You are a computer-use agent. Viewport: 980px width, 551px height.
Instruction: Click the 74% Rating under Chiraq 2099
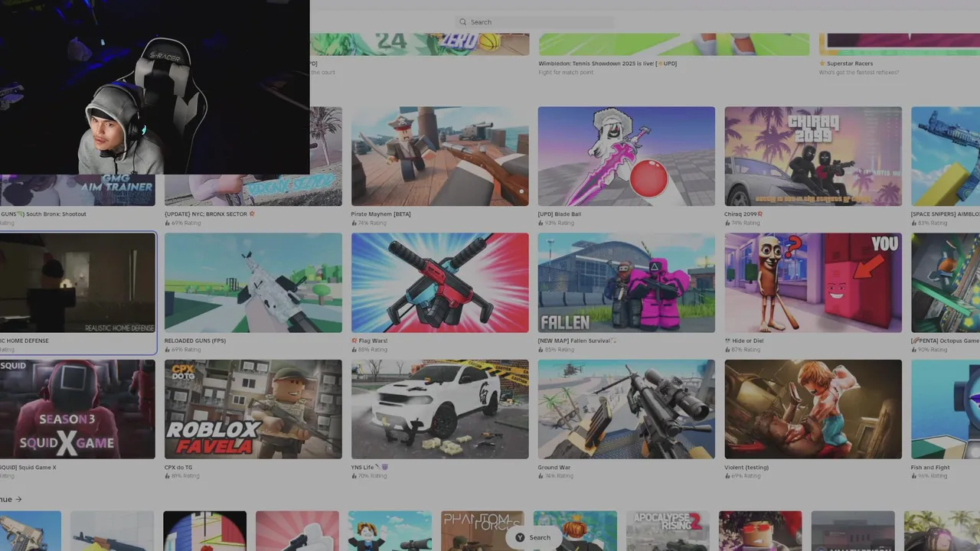tap(746, 223)
